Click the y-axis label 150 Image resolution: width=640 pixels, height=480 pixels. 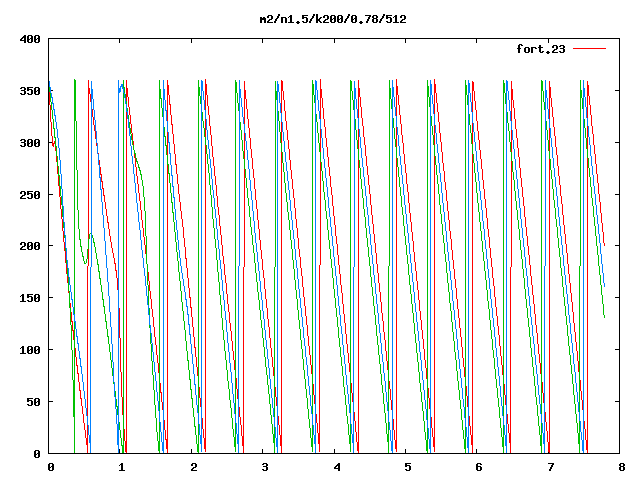pyautogui.click(x=30, y=298)
